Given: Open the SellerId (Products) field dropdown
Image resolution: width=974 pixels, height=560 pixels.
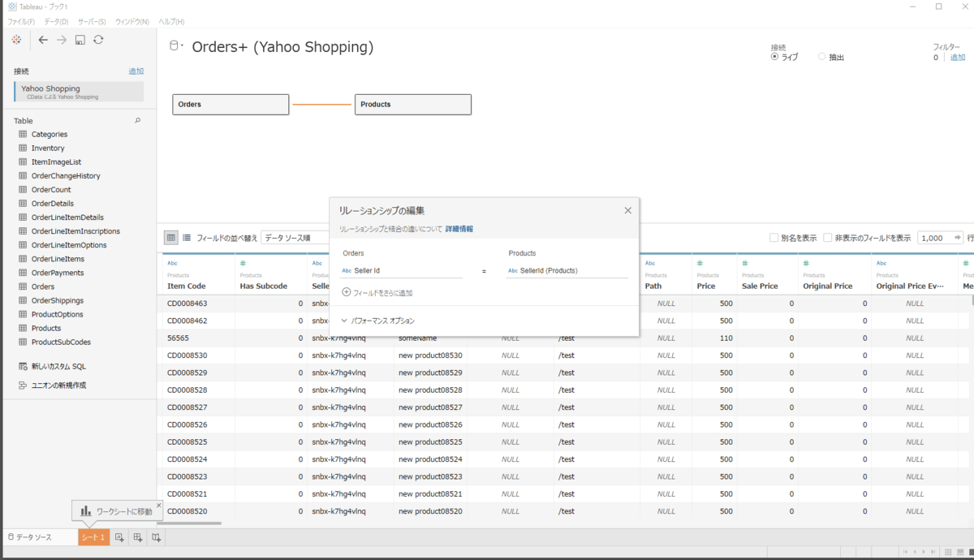Looking at the screenshot, I should pyautogui.click(x=567, y=270).
